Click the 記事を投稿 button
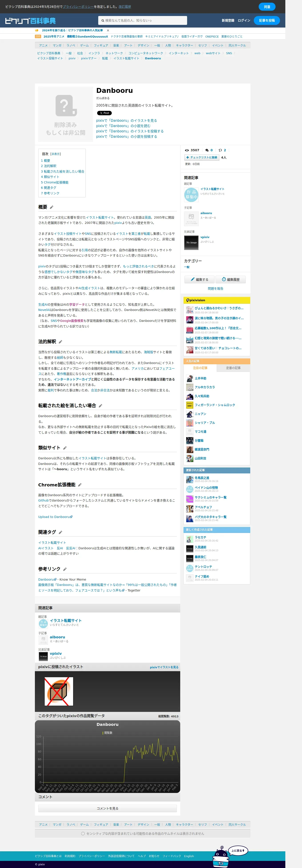The height and width of the screenshot is (868, 302). [267, 21]
